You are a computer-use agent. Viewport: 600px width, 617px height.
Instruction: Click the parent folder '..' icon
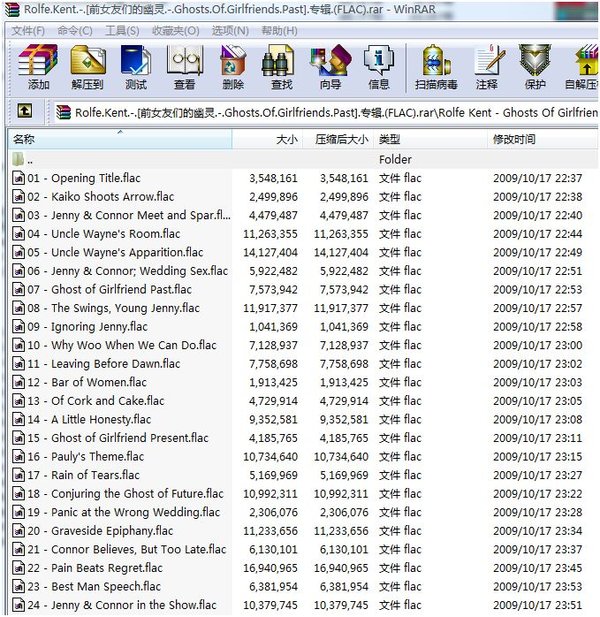[18, 159]
